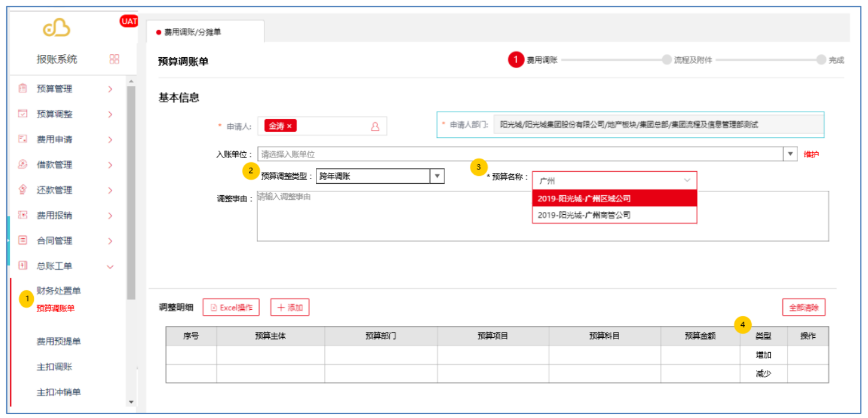Click the cloud logo at top left
The image size is (868, 418).
(x=57, y=27)
